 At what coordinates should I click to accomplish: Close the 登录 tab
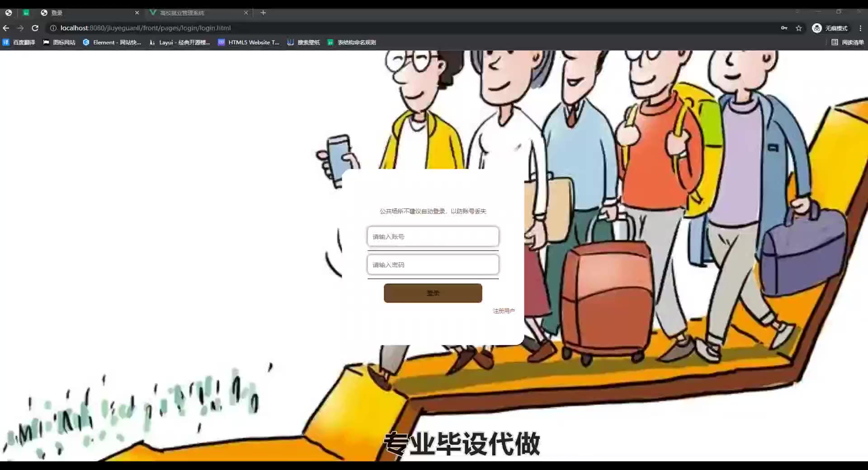137,13
